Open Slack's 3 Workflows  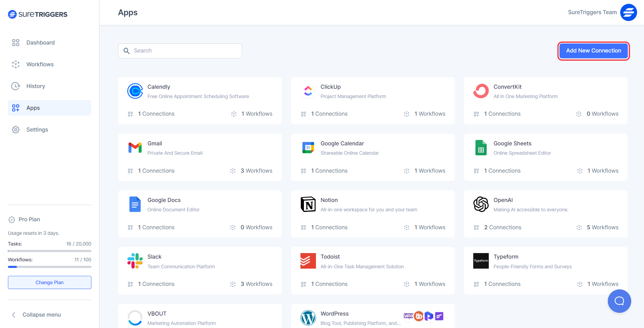pos(251,284)
